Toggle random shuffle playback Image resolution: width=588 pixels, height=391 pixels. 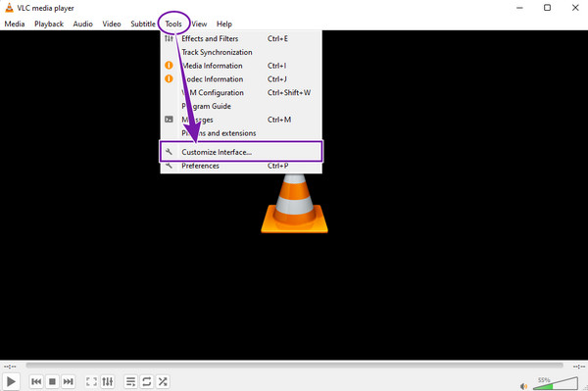point(163,381)
